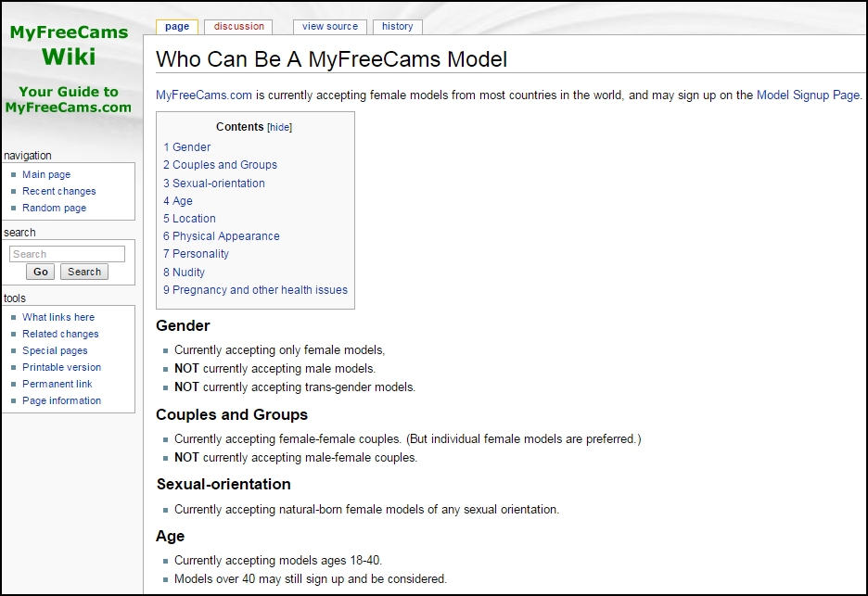The height and width of the screenshot is (596, 868).
Task: Open the Model Signup Page link
Action: point(809,95)
